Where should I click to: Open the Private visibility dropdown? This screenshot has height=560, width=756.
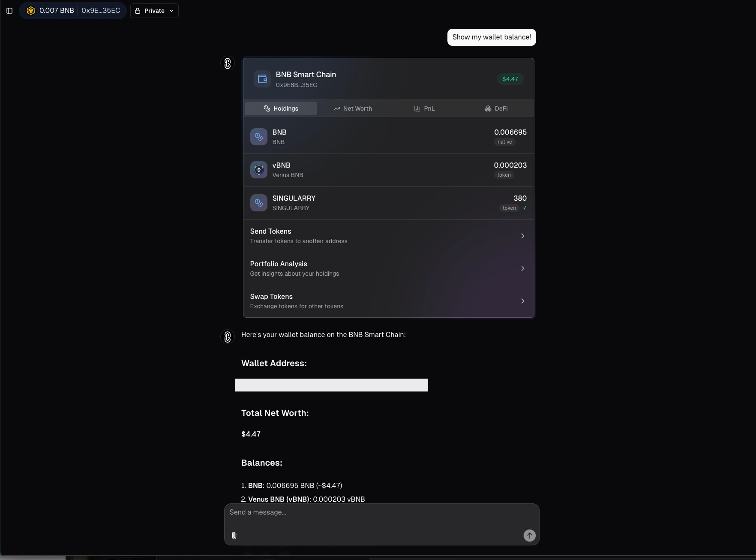[x=154, y=11]
